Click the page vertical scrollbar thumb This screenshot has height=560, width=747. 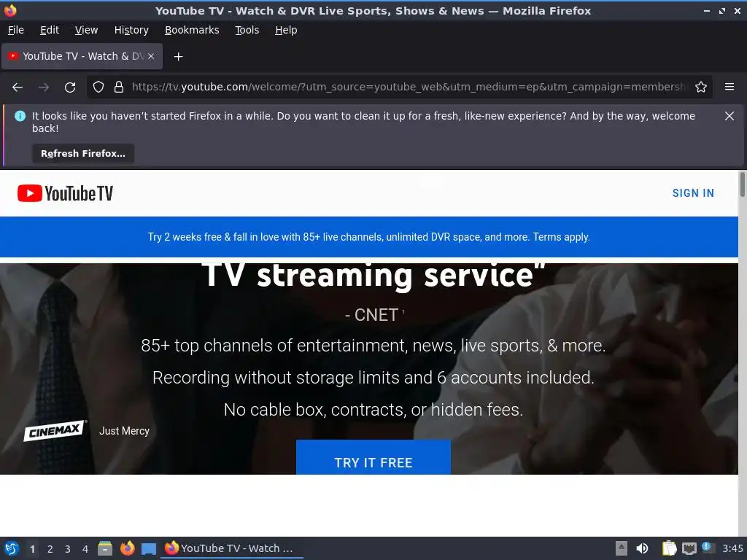pyautogui.click(x=742, y=184)
